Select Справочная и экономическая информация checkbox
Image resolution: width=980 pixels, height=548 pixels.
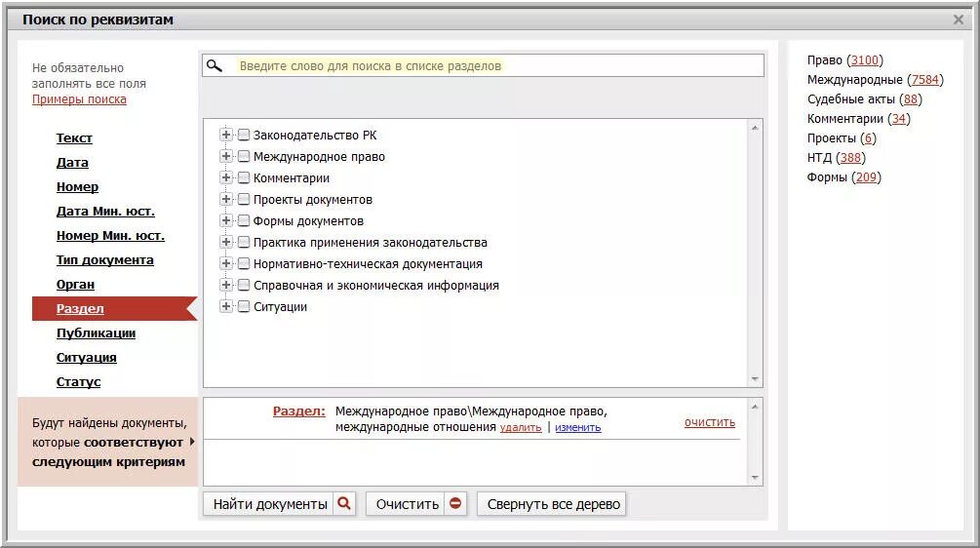[244, 285]
